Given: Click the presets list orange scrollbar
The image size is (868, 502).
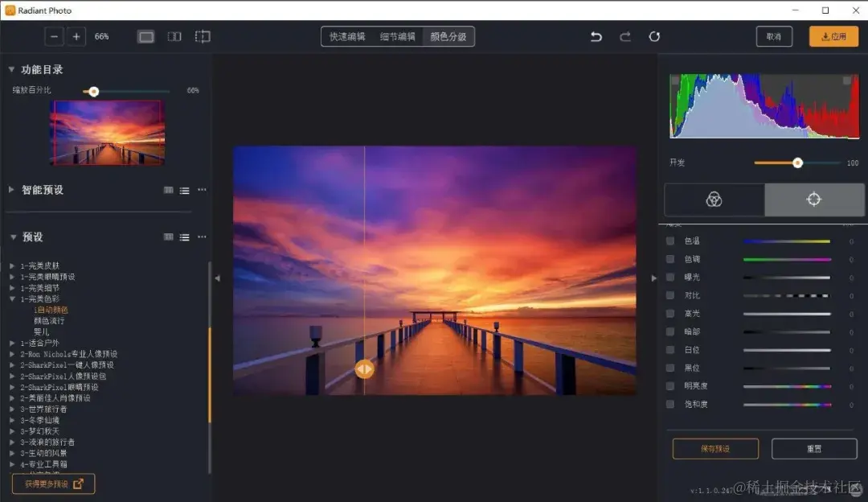Looking at the screenshot, I should pyautogui.click(x=209, y=376).
